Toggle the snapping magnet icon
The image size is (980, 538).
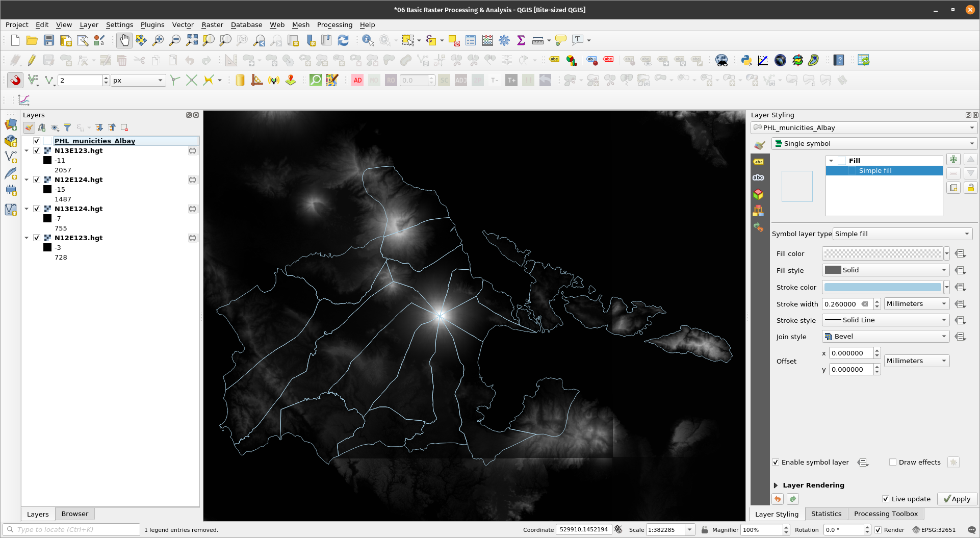click(x=15, y=80)
